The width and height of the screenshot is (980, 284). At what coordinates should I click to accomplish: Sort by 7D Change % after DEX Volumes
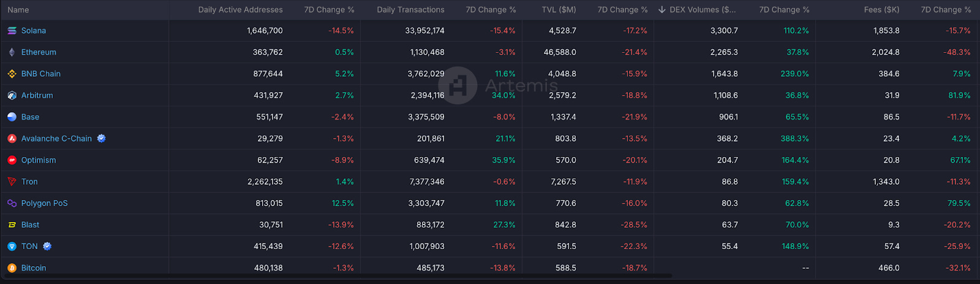(x=785, y=10)
